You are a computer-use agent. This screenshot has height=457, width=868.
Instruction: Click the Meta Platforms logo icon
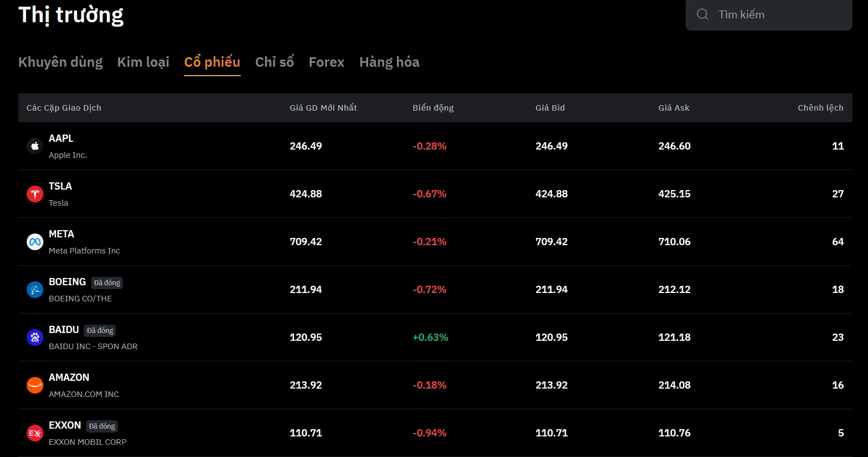35,242
